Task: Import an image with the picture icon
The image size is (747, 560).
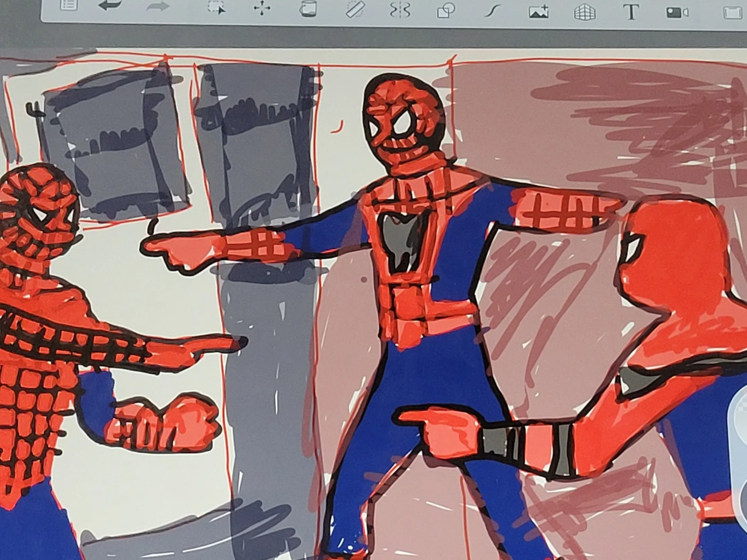Action: point(538,12)
